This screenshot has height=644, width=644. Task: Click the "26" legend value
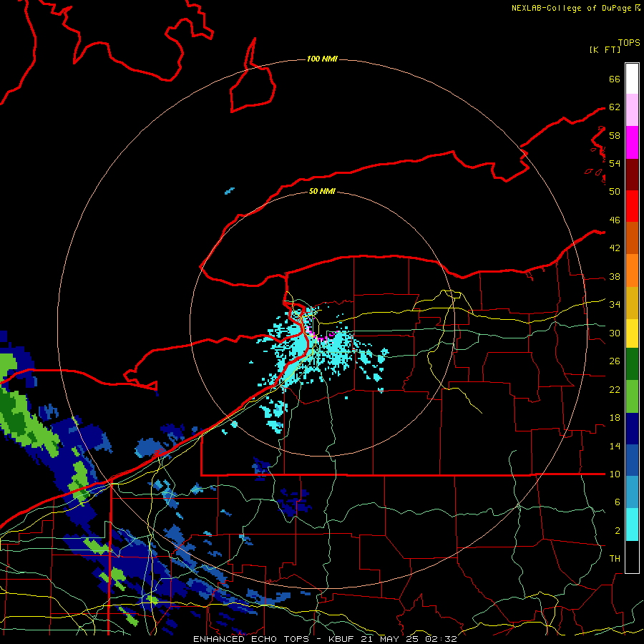(615, 361)
